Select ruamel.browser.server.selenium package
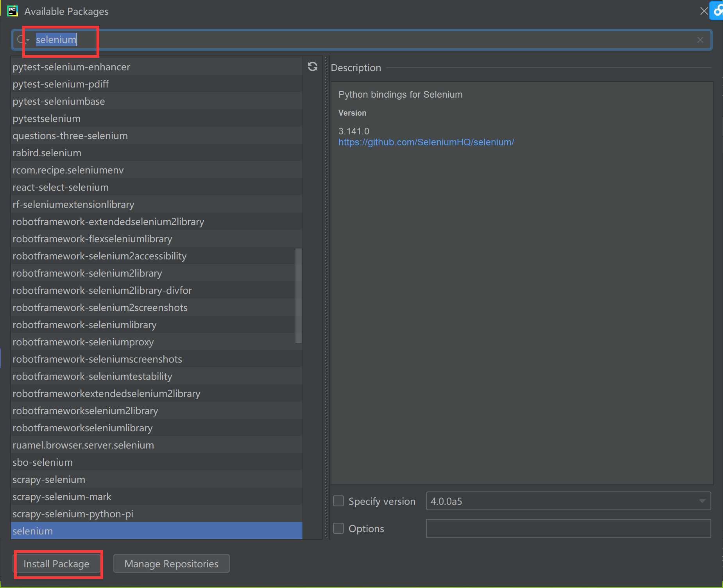The image size is (723, 588). [157, 445]
